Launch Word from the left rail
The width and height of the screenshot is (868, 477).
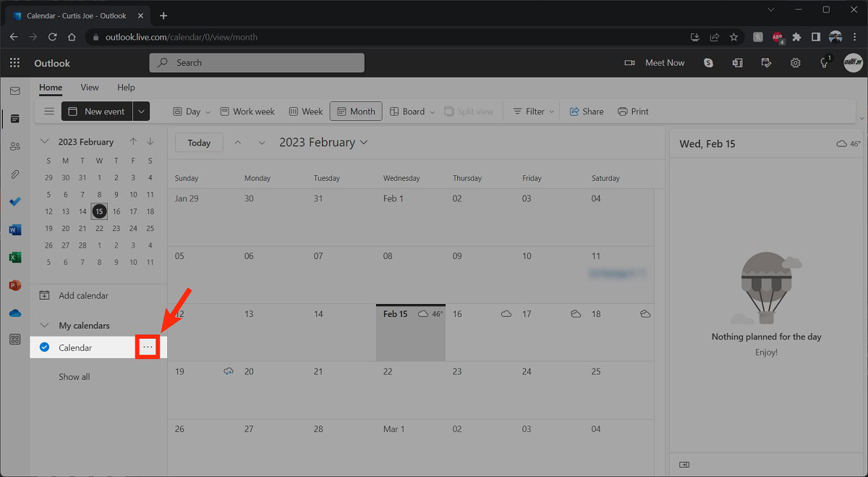click(x=14, y=230)
